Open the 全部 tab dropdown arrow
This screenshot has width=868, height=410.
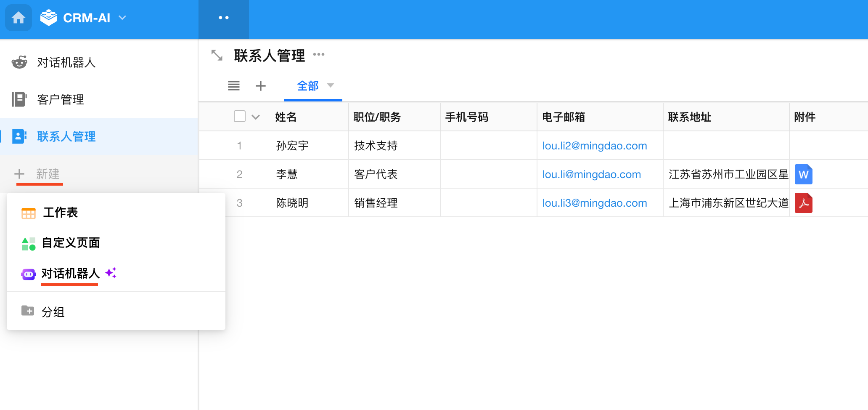click(x=331, y=85)
